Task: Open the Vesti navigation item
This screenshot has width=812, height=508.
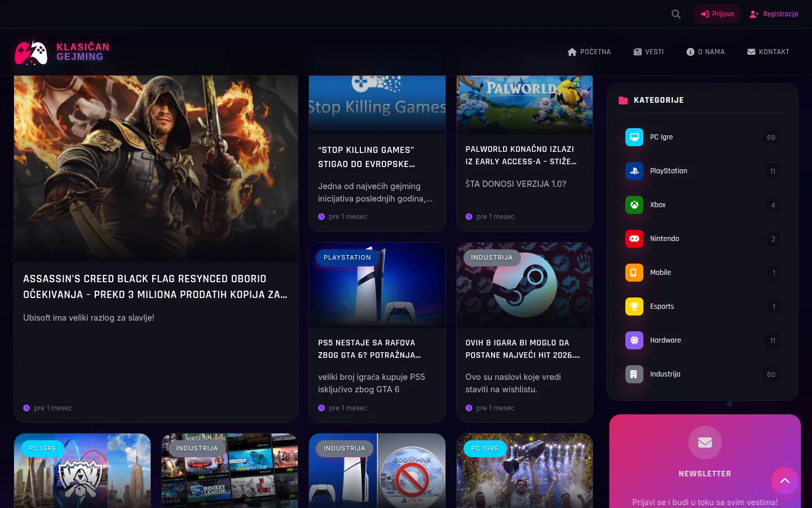Action: click(648, 52)
